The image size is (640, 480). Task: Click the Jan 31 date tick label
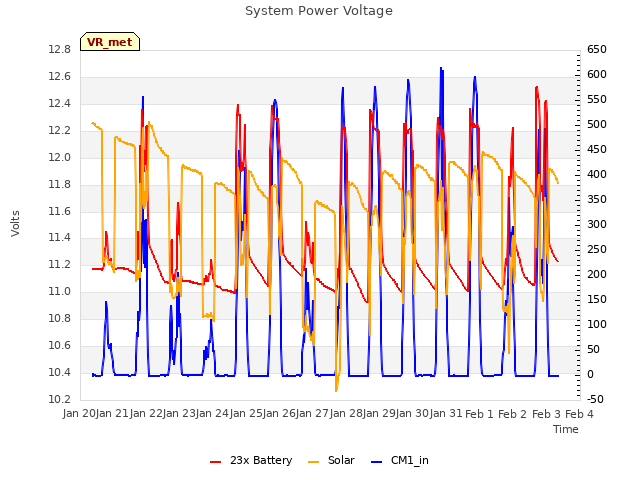(446, 414)
